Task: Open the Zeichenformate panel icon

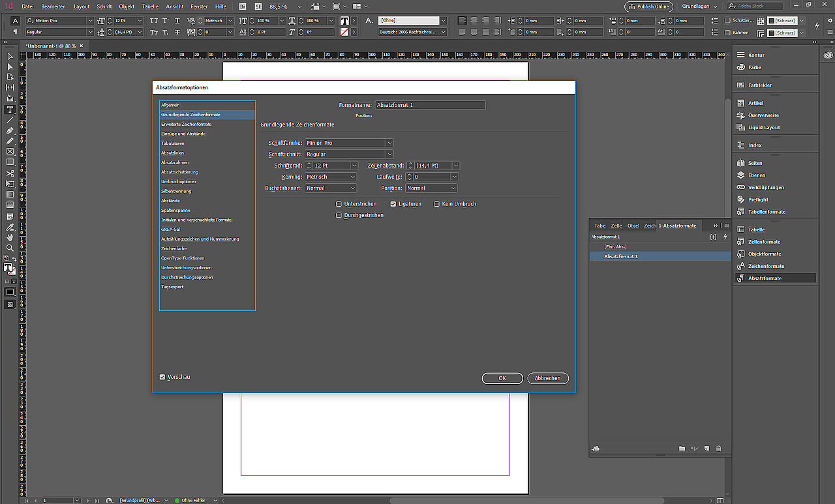Action: pos(740,266)
